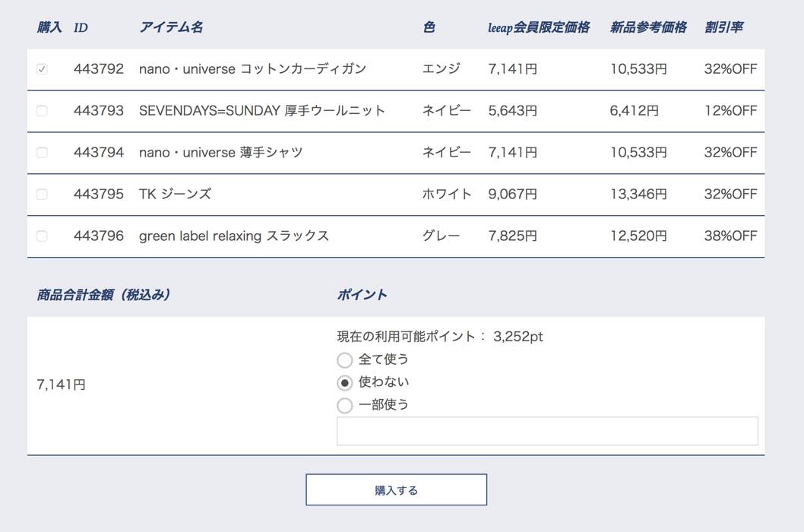Click the 新品参考価格 column header
The image size is (804, 532).
point(648,27)
